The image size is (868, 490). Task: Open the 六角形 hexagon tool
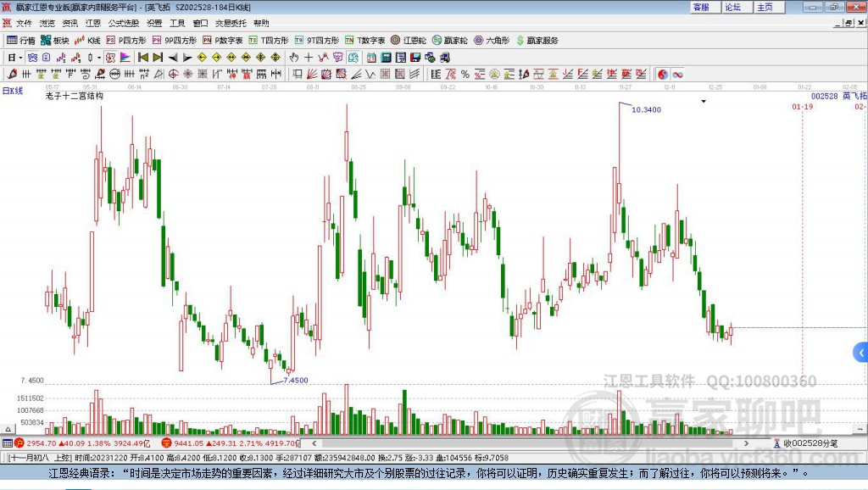point(492,41)
